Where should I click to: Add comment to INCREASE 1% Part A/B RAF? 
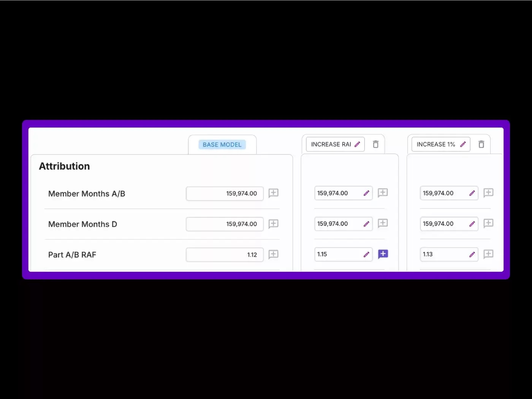coord(488,254)
